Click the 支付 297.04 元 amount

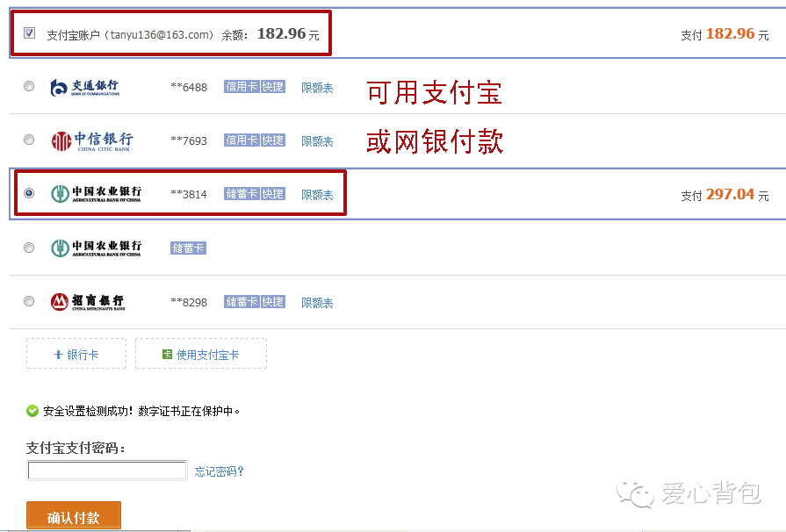[x=725, y=194]
